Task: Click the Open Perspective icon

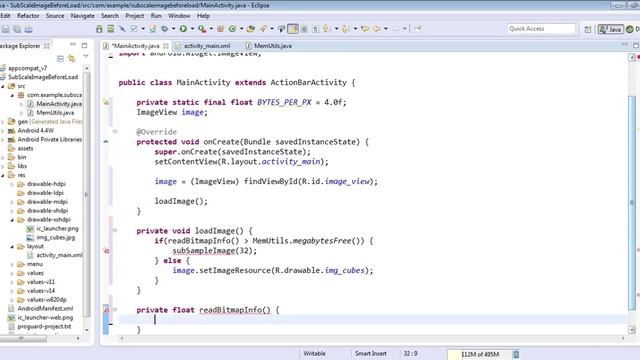Action: pos(588,29)
